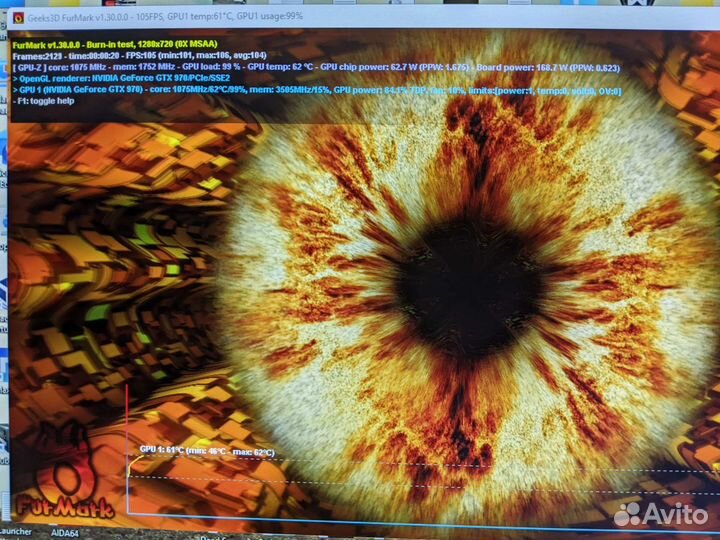The height and width of the screenshot is (540, 720).
Task: Click the GPU 1 temperature graph label
Action: [x=206, y=451]
